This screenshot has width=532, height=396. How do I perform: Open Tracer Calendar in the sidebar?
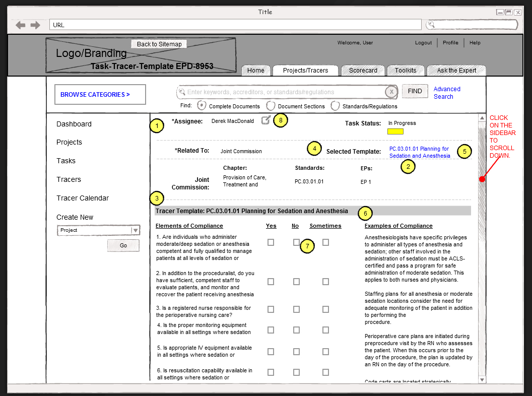click(x=83, y=198)
